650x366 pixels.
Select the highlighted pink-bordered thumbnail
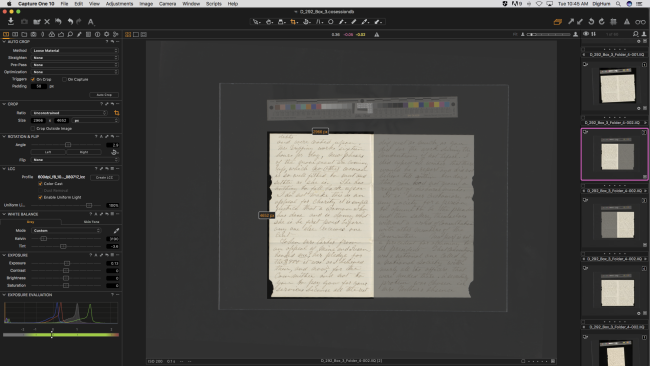(615, 154)
